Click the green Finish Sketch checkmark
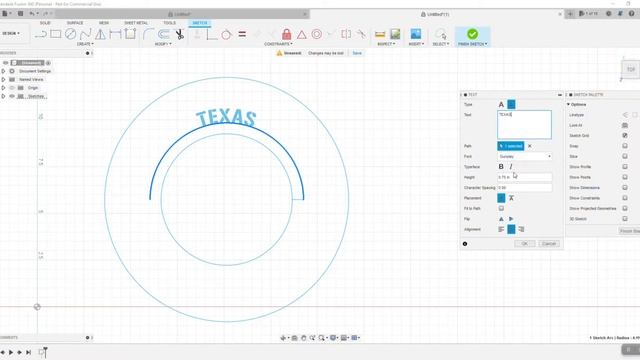Screen dimensions: 640x360 tap(472, 34)
